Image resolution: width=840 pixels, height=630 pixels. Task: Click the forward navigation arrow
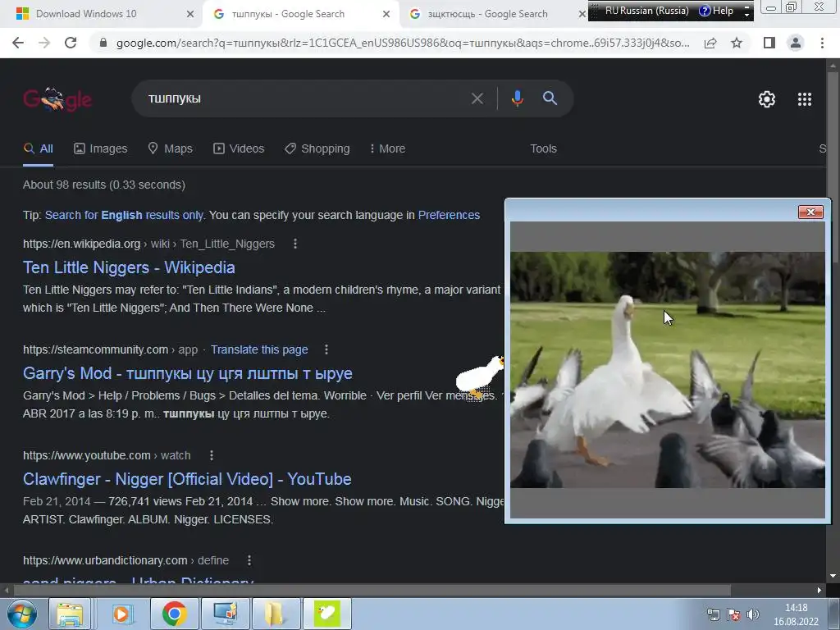[44, 43]
